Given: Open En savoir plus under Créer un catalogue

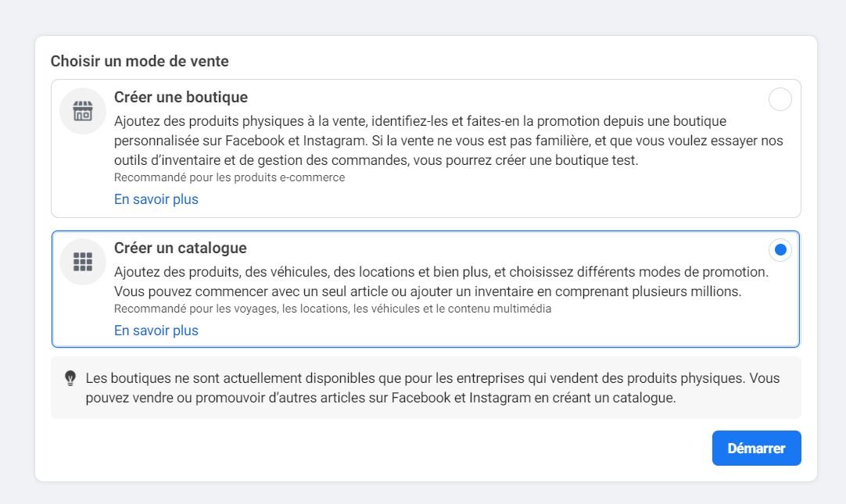Looking at the screenshot, I should tap(156, 331).
